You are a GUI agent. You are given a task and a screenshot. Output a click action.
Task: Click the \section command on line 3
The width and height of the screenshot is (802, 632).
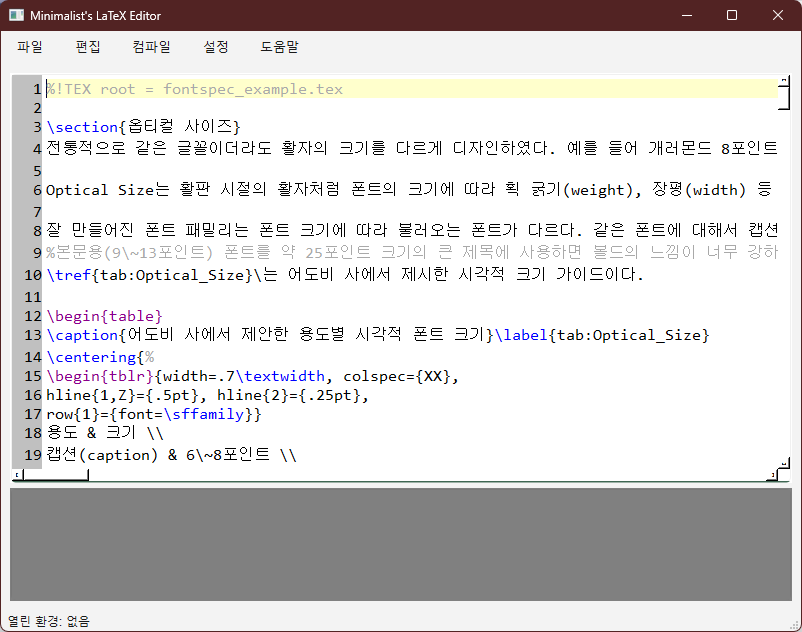click(82, 127)
